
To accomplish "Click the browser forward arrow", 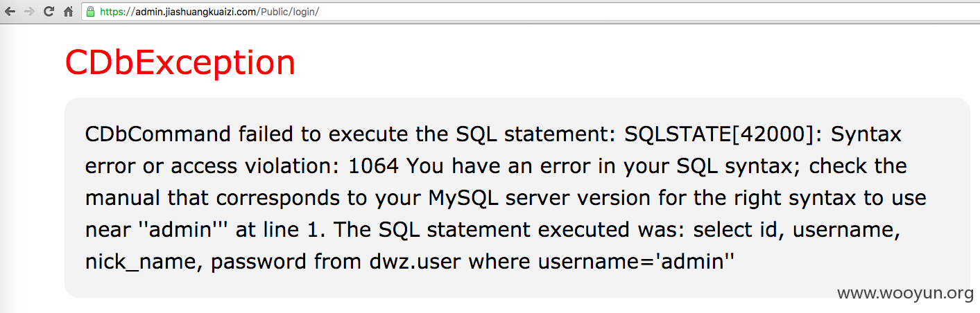I will point(29,12).
